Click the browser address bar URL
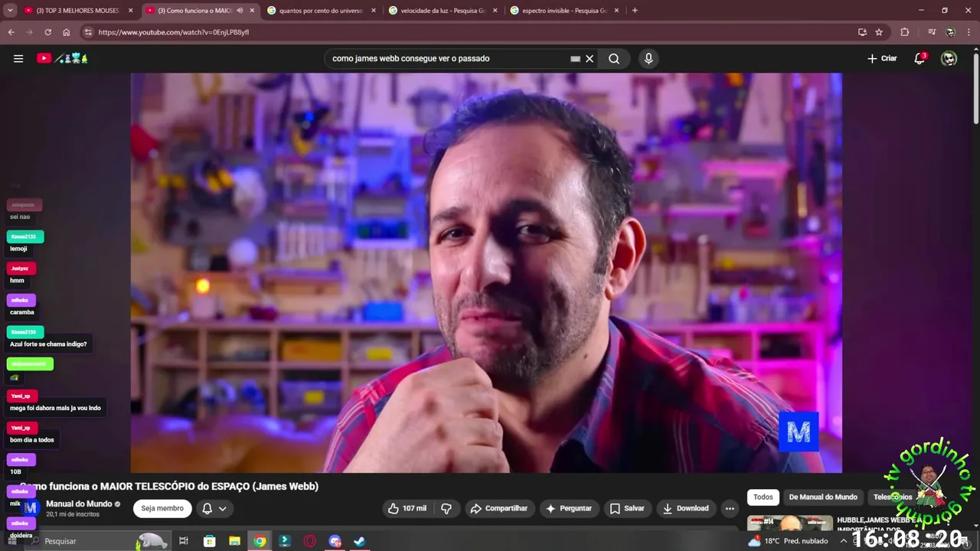 (x=174, y=32)
